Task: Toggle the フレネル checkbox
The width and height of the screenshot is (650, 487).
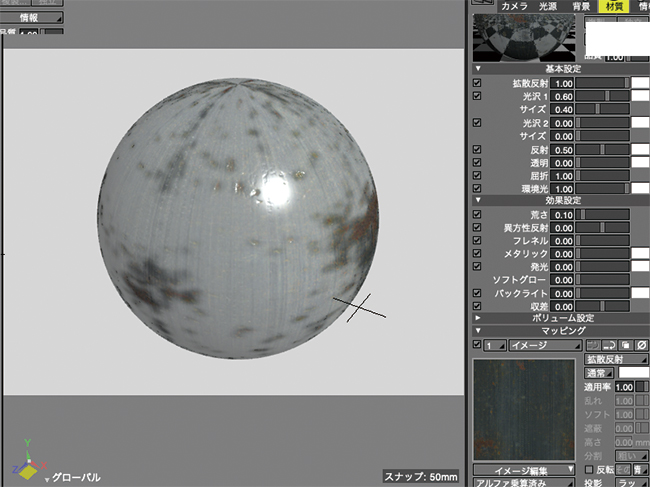Action: [x=477, y=240]
